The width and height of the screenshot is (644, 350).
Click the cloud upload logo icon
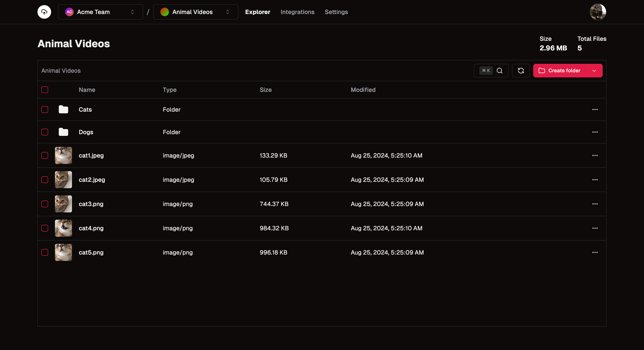[44, 12]
